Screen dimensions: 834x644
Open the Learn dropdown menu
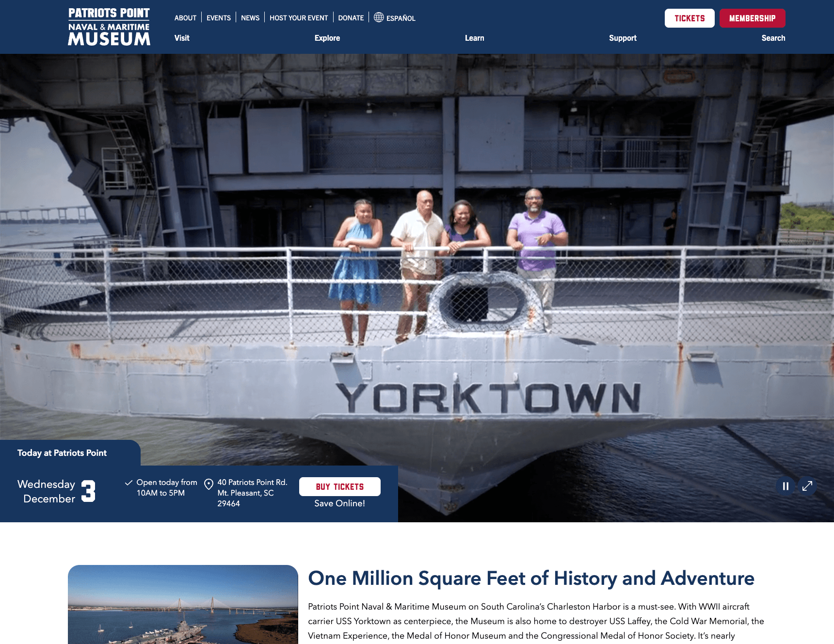(475, 38)
